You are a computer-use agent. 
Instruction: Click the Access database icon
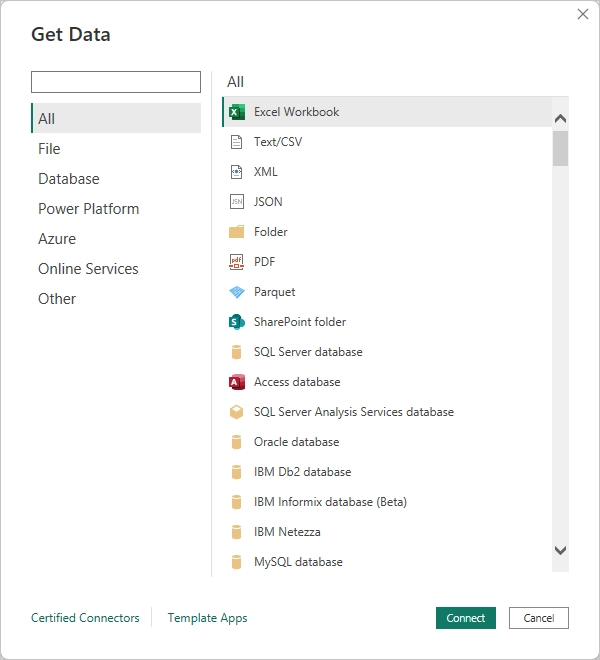(237, 382)
